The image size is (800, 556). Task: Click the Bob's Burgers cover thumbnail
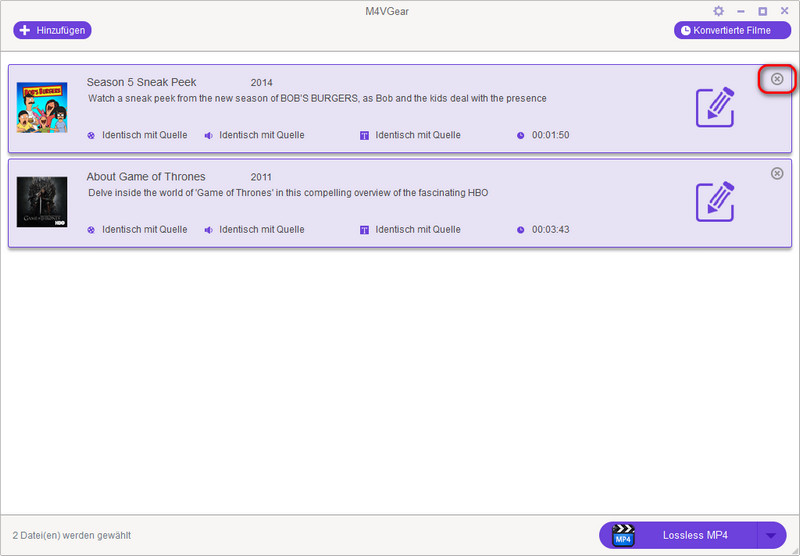42,108
